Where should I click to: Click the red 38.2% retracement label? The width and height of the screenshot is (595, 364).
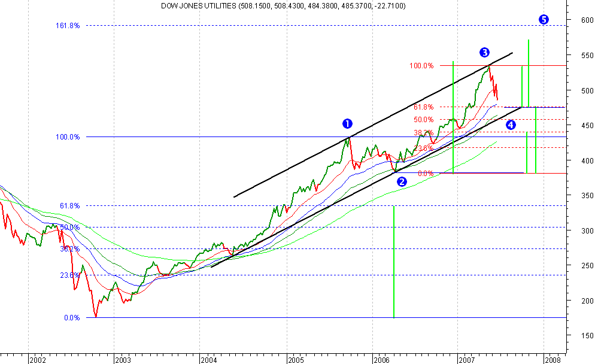[x=423, y=133]
